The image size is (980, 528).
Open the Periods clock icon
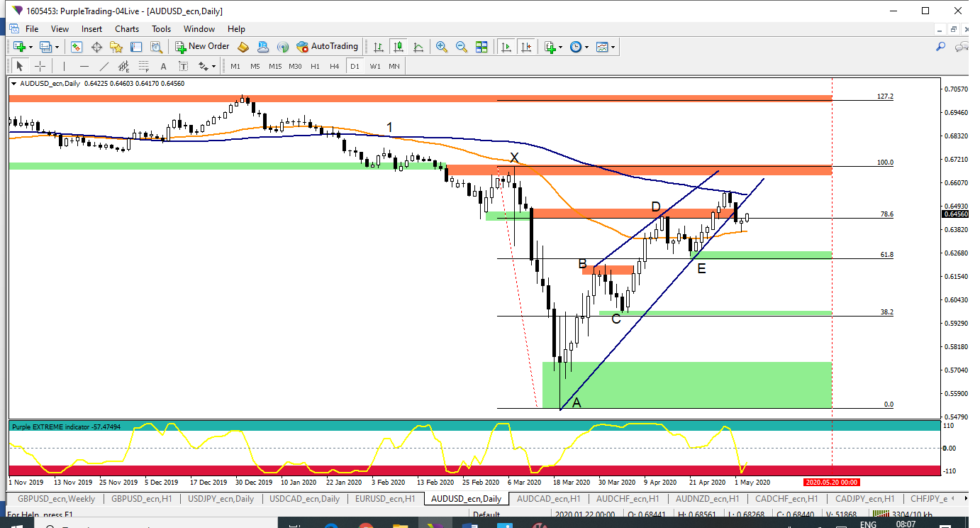point(575,47)
